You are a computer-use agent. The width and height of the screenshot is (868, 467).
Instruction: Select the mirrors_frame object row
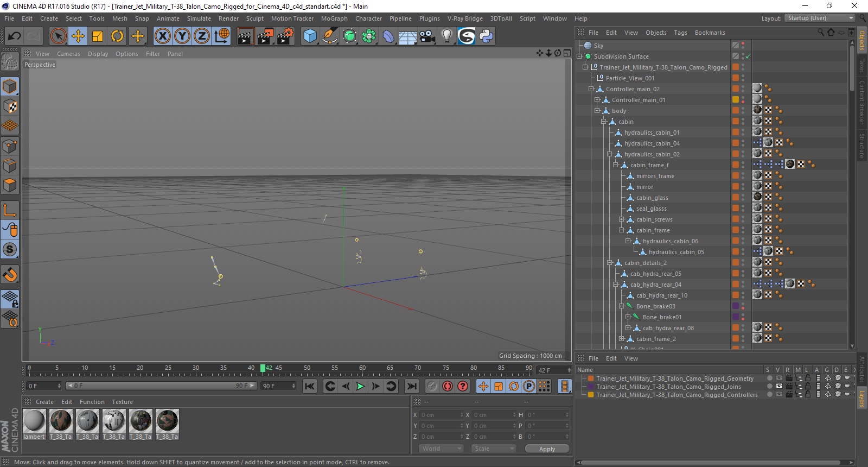[655, 176]
